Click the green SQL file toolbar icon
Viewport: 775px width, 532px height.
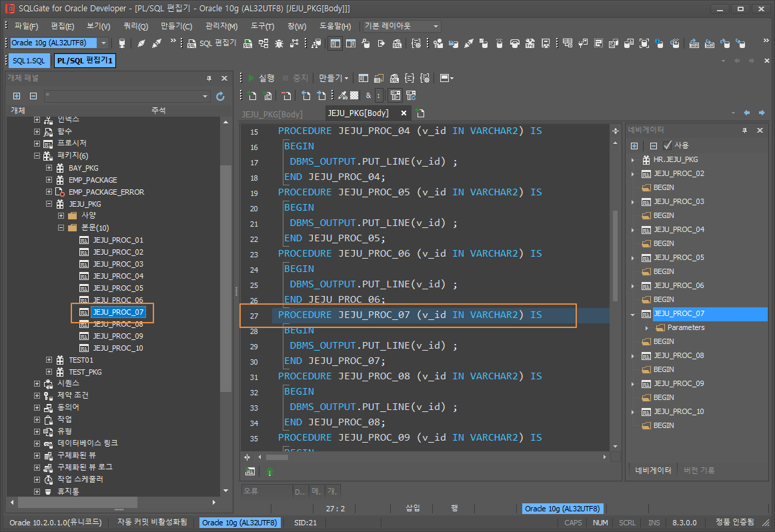(248, 43)
